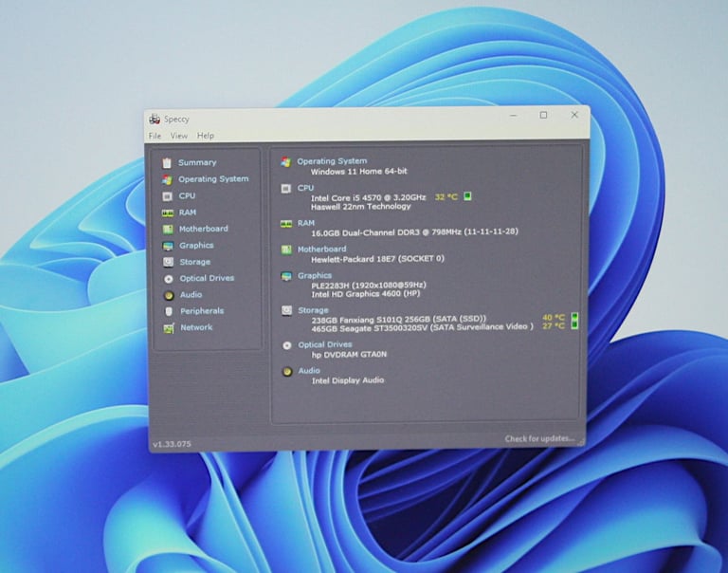
Task: Click the Intel HD Graphics 4600 line
Action: point(366,294)
